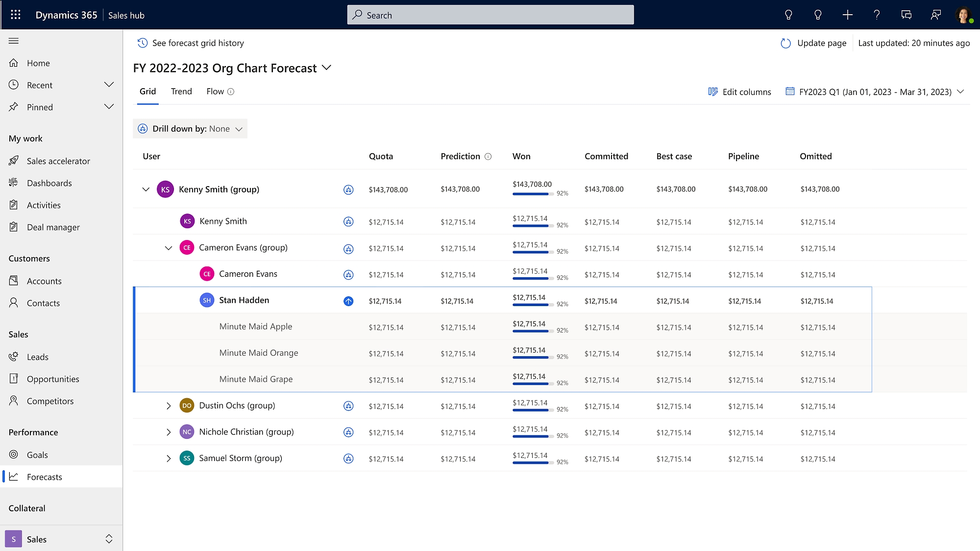The height and width of the screenshot is (551, 980).
Task: Toggle the Nichole Christian group expand arrow
Action: click(168, 432)
